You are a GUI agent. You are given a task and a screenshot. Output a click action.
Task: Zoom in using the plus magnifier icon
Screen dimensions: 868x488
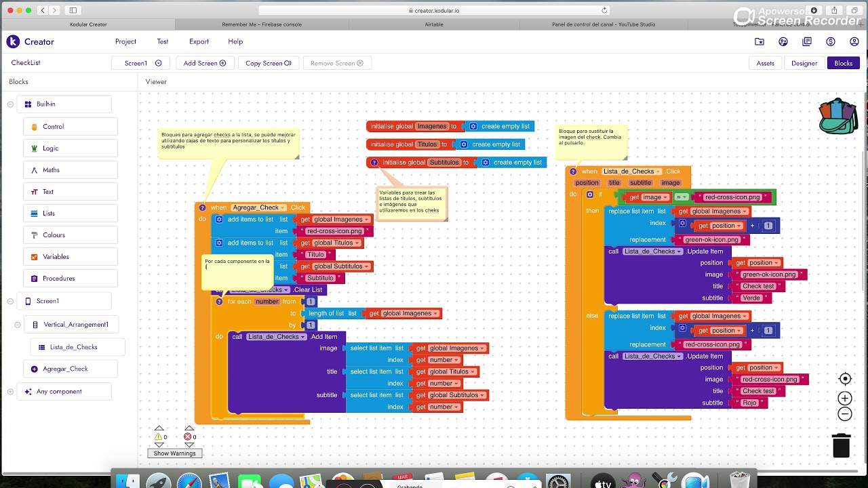845,398
